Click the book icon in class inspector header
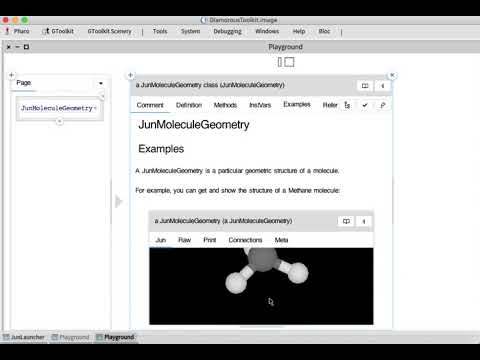Viewport: 480px width, 360px height. coord(365,86)
